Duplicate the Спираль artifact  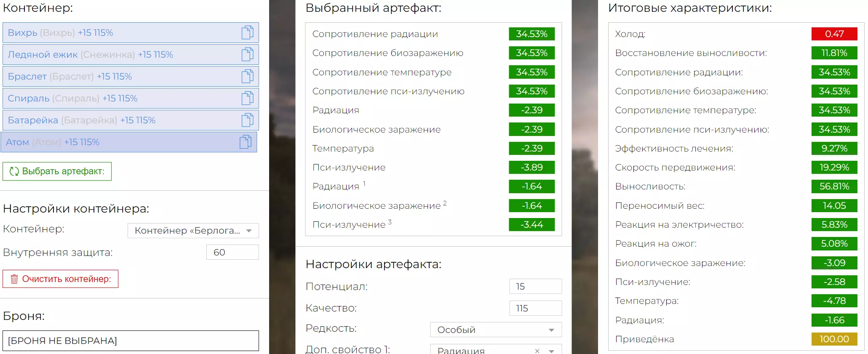click(247, 98)
